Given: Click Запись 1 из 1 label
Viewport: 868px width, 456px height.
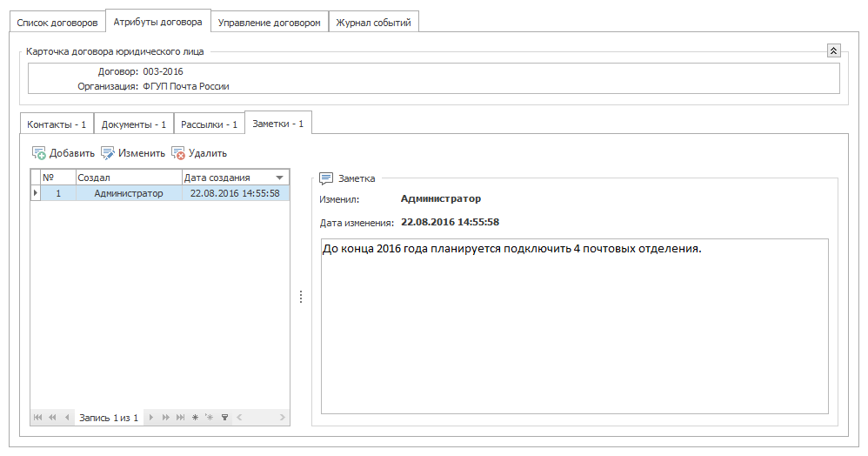Looking at the screenshot, I should pyautogui.click(x=109, y=418).
